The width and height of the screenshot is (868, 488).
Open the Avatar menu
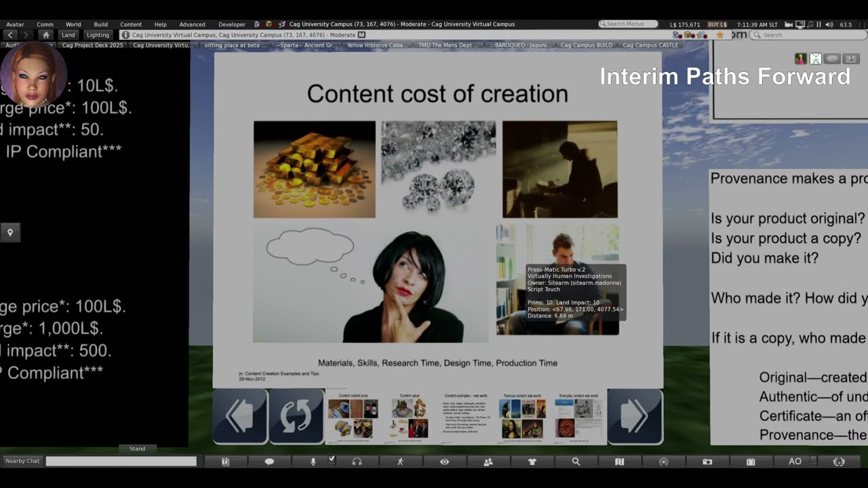pos(15,24)
